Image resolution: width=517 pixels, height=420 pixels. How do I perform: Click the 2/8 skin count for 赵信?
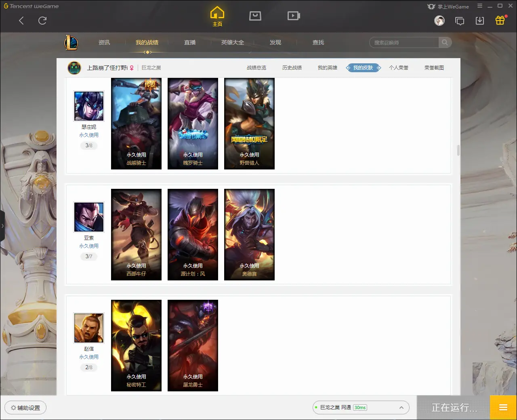coord(89,368)
